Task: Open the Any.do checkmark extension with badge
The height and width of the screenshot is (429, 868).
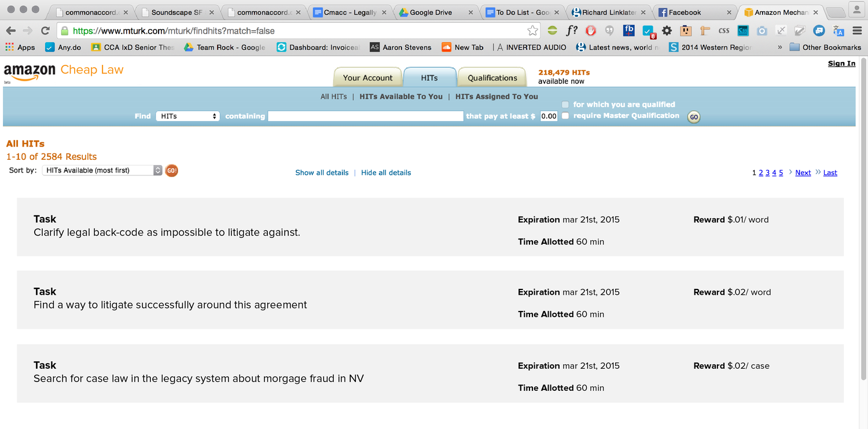Action: [649, 31]
